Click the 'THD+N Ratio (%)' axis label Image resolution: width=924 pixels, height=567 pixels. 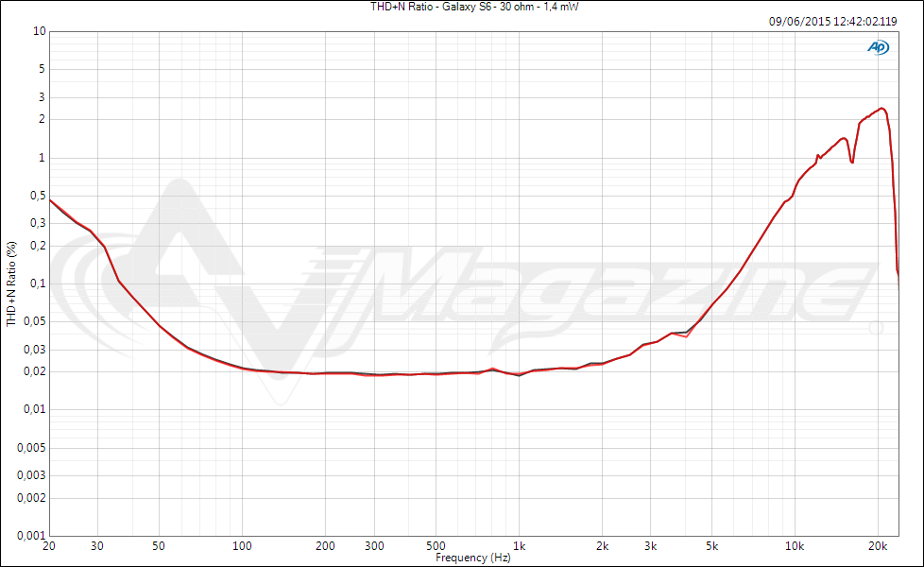(x=11, y=283)
